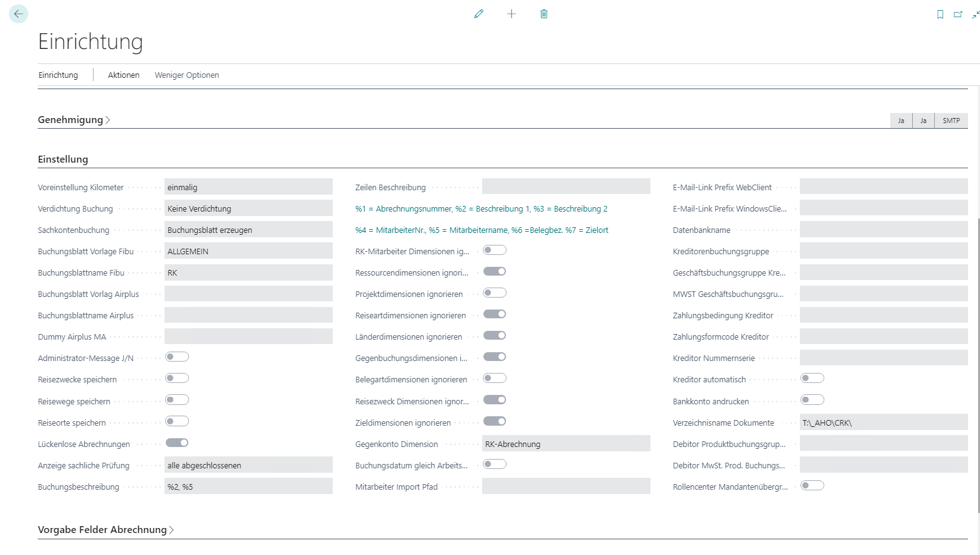The image size is (980, 555).
Task: Click the collapse page arrows icon
Action: [x=976, y=14]
